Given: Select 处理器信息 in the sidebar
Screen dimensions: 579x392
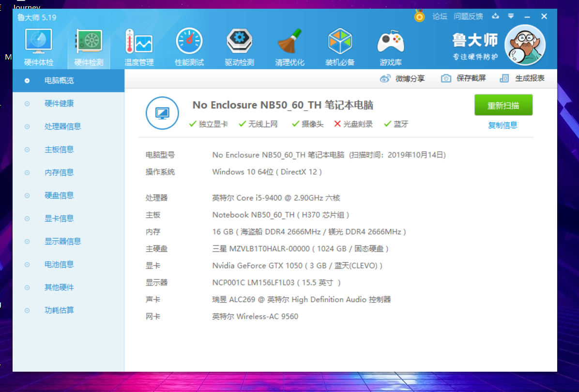Looking at the screenshot, I should point(69,127).
